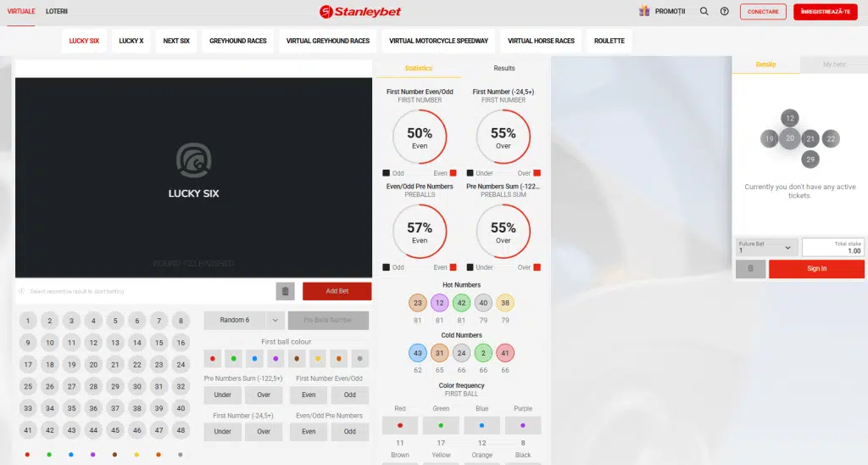Click cold number ball 24
868x465 pixels.
pyautogui.click(x=461, y=352)
